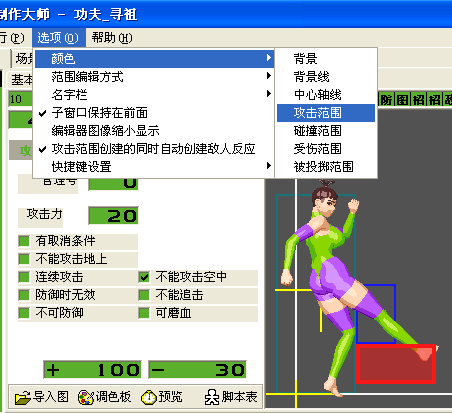Choose 受伤范围 color option
Viewport: 452px width, 413px height.
click(326, 149)
